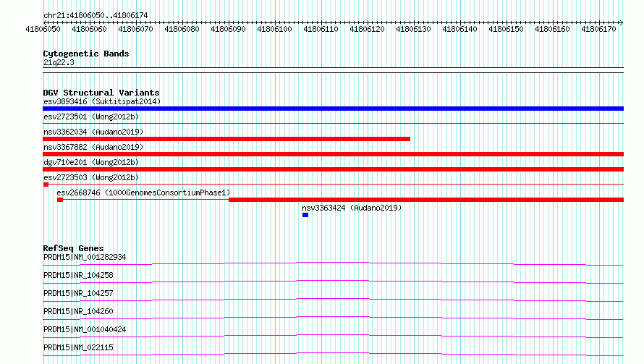Click ruler position 41806130

tap(414, 29)
